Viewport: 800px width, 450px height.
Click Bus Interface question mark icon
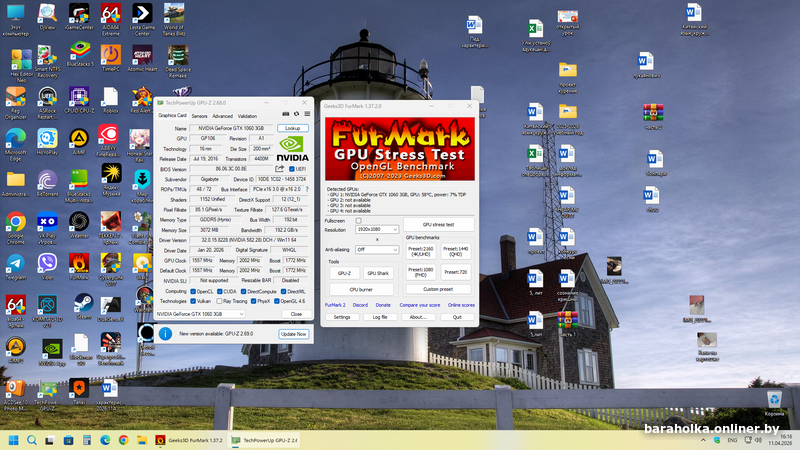[x=307, y=189]
